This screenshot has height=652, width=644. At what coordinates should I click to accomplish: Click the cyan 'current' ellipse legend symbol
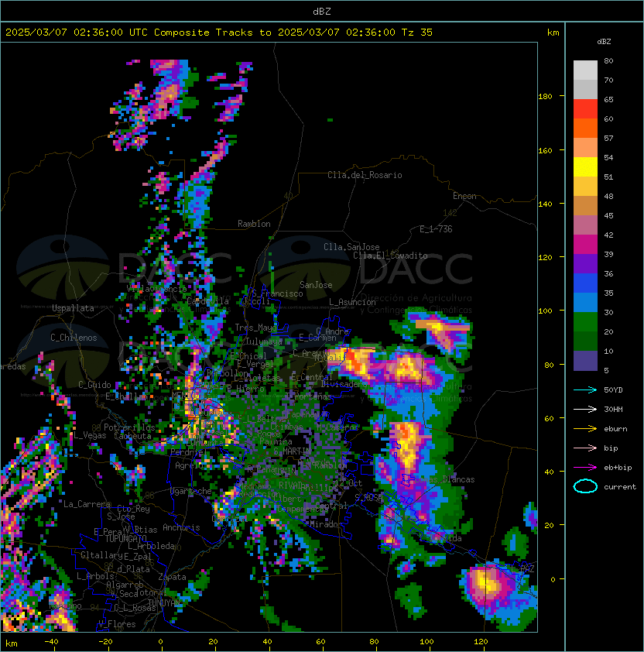tap(585, 486)
